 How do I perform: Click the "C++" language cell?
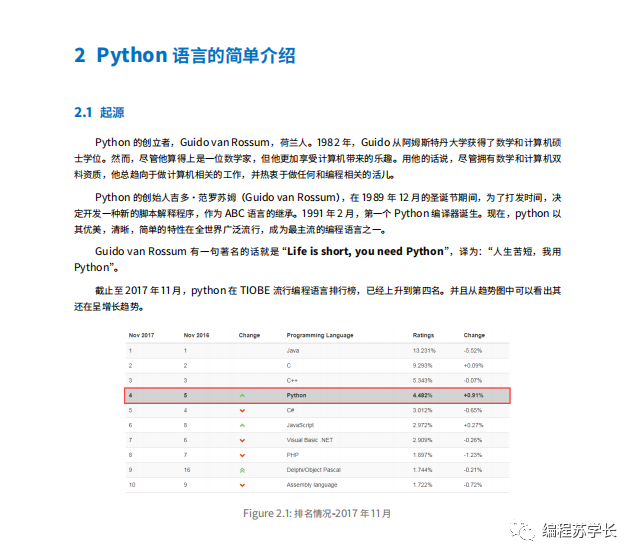click(292, 381)
